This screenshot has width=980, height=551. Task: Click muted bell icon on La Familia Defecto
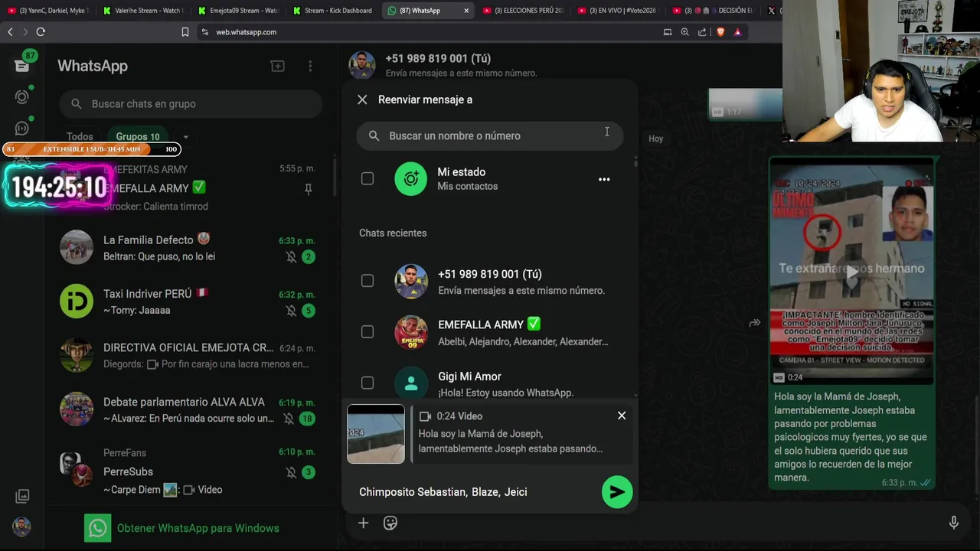pyautogui.click(x=291, y=257)
